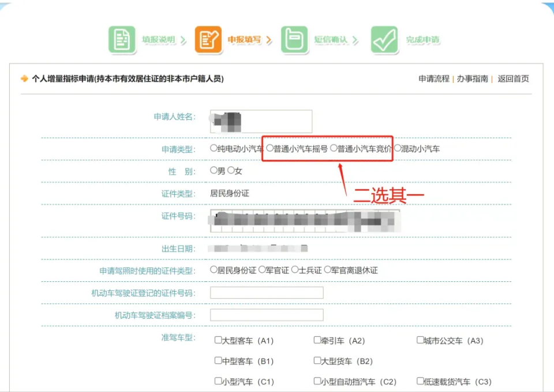Select 普通小汽车摇号 application type
554x392 pixels.
(269, 148)
